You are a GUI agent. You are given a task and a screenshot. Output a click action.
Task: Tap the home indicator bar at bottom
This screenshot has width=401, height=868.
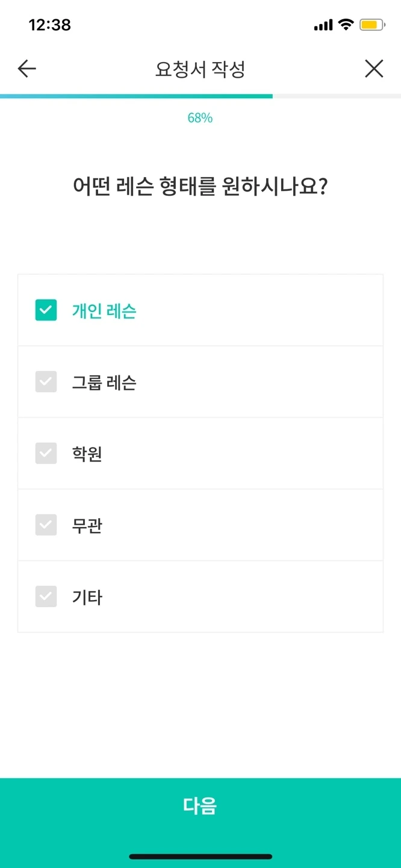pos(200,855)
